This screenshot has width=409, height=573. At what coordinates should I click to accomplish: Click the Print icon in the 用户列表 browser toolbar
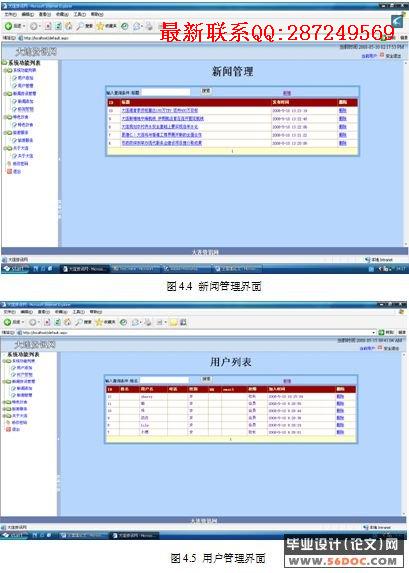pyautogui.click(x=148, y=322)
